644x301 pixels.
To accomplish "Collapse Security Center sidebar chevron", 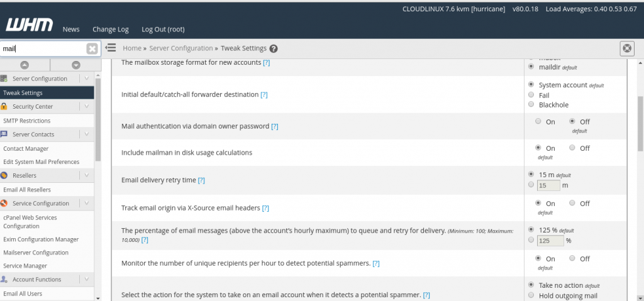I will [x=87, y=106].
